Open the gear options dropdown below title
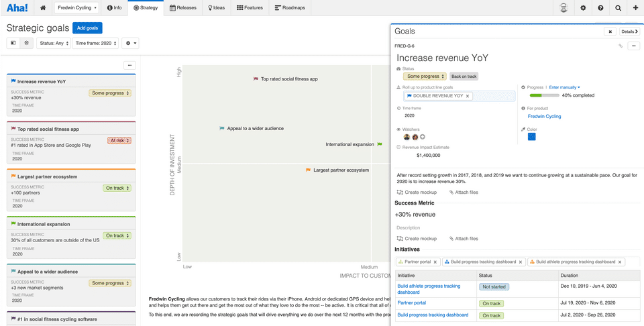Image resolution: width=644 pixels, height=326 pixels. coord(130,43)
